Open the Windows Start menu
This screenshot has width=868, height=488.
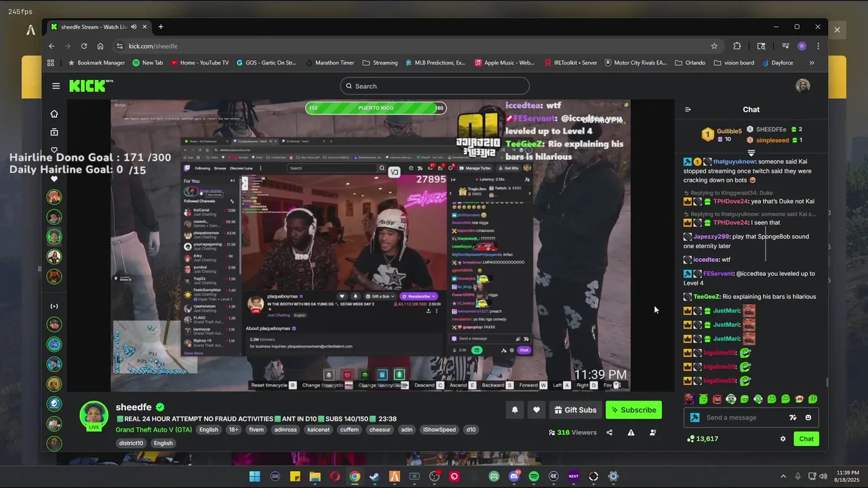[255, 476]
